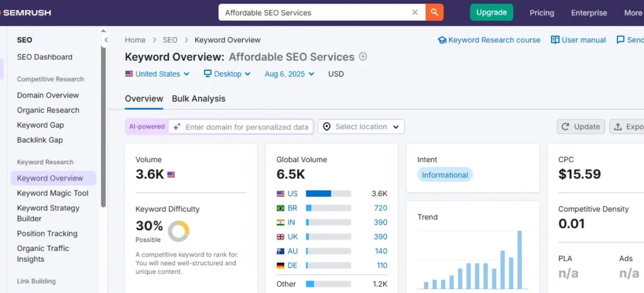644x293 pixels.
Task: Click the tallest bar in Trend chart
Action: (x=519, y=260)
